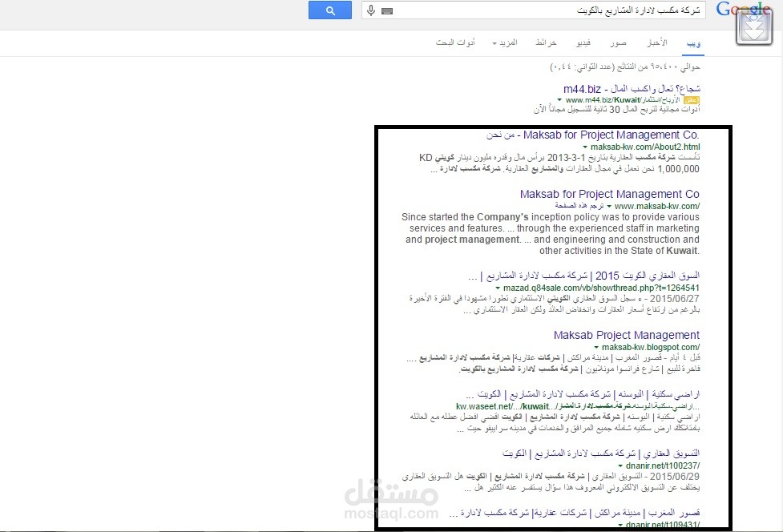This screenshot has height=532, width=783.
Task: Switch to the خرائط (Maps) tab
Action: (x=546, y=43)
